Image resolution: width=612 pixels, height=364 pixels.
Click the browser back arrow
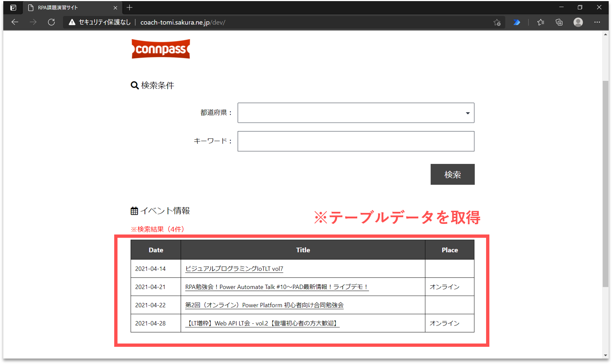tap(15, 22)
